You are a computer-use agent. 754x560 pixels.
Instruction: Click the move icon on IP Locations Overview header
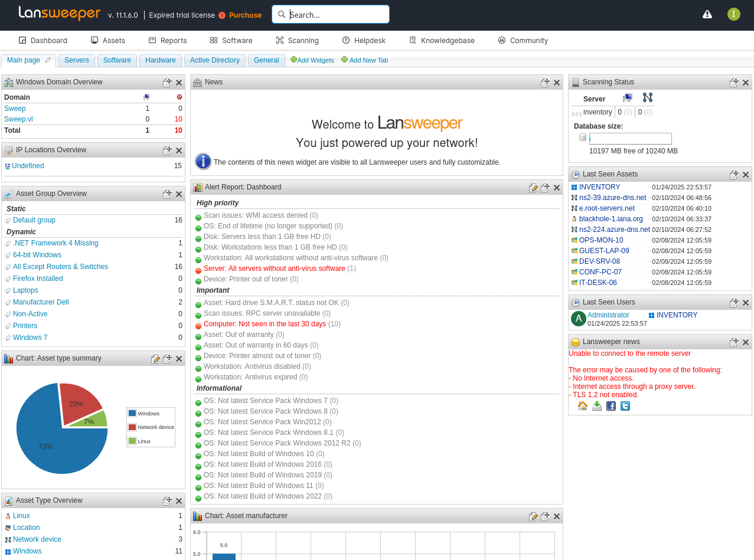[x=167, y=150]
